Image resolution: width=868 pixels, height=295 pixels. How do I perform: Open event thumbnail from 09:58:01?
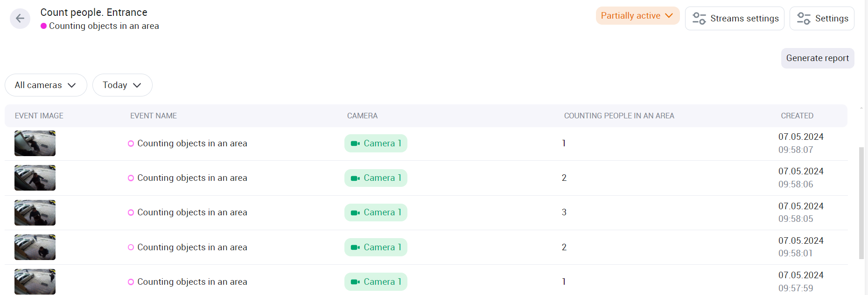coord(35,247)
